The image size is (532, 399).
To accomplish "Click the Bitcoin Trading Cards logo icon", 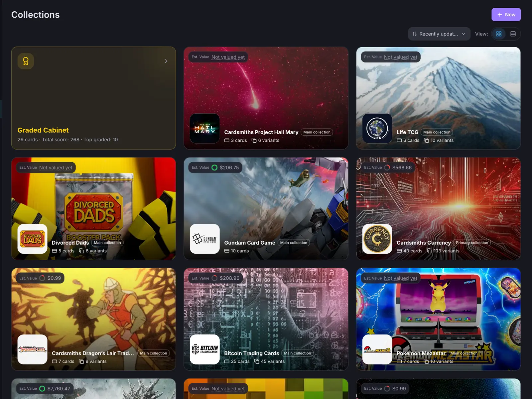I will point(205,349).
